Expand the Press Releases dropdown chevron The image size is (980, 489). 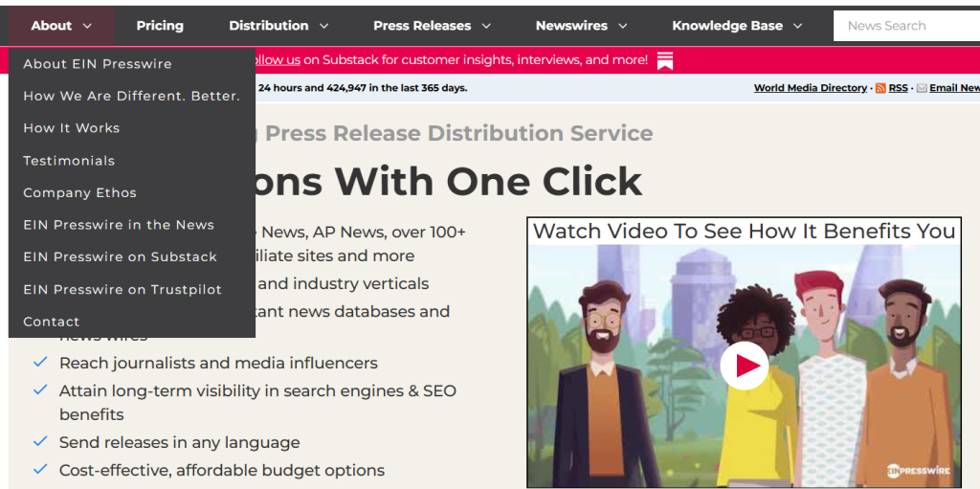point(486,26)
